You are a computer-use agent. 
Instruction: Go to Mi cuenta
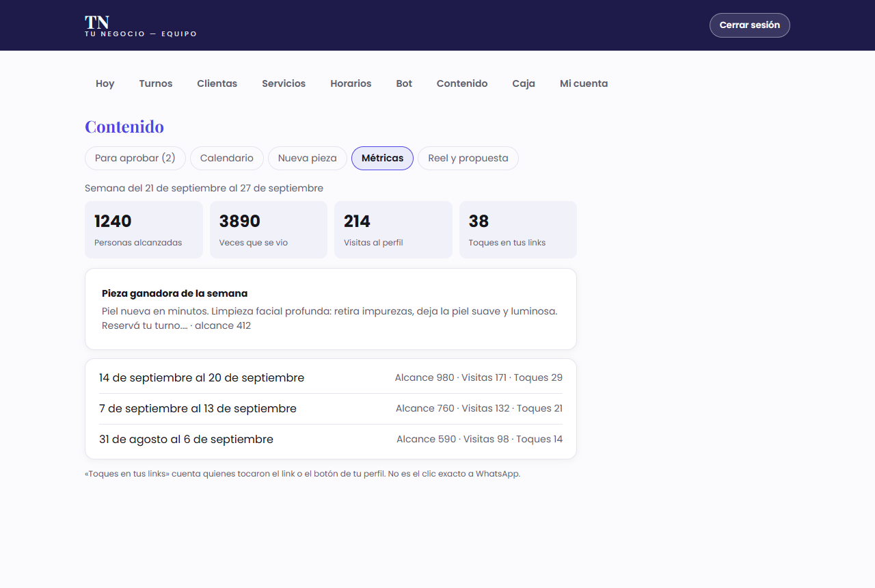click(584, 83)
